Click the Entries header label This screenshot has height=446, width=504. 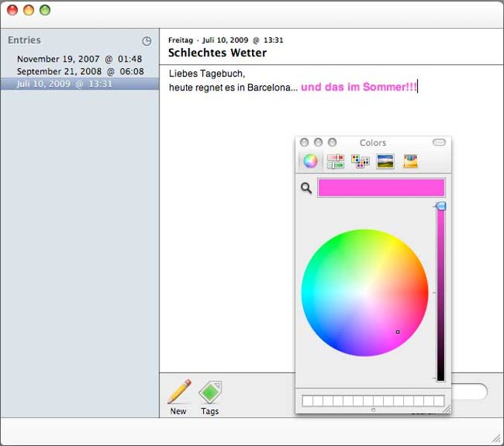tap(24, 40)
